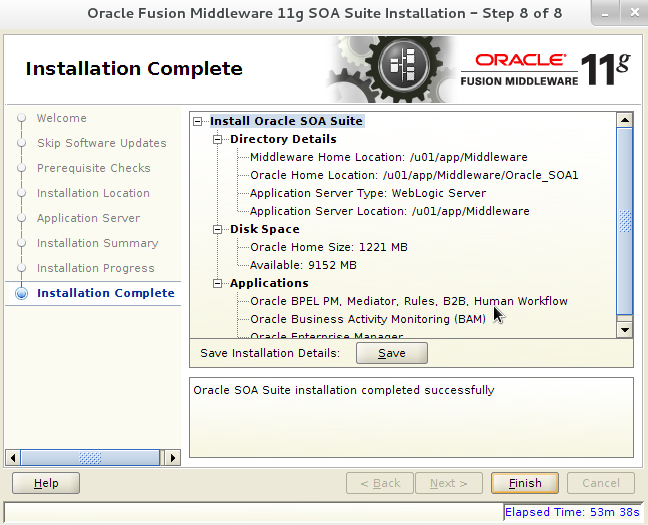Image resolution: width=648 pixels, height=525 pixels.
Task: Select the Oracle Home Location row
Action: coord(414,175)
